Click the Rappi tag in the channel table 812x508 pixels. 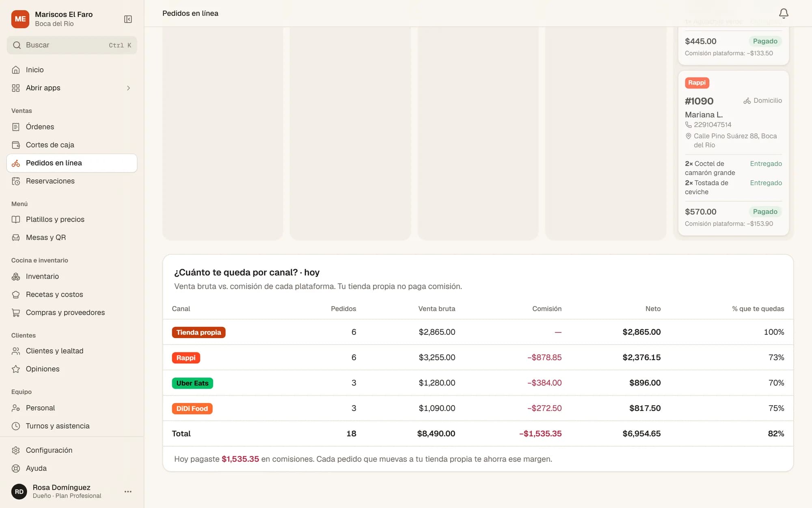(186, 358)
